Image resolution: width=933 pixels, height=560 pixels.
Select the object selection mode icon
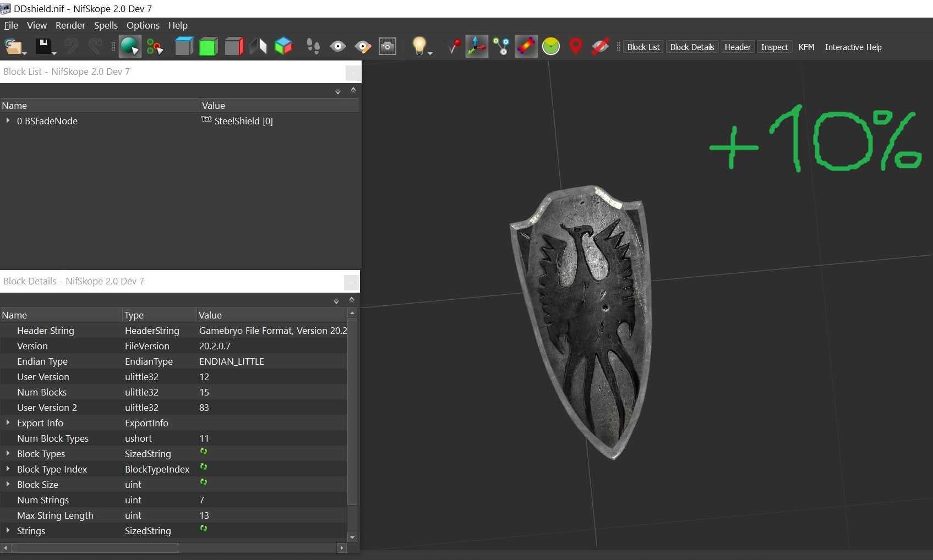click(x=130, y=47)
